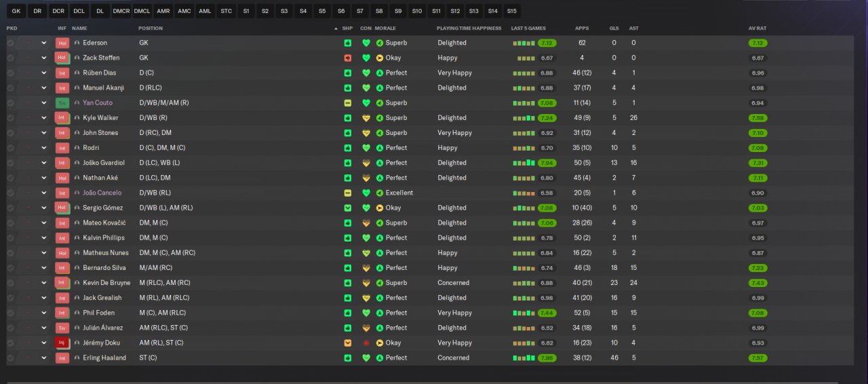Tick the picked circle for Bernardo Silva

10,268
